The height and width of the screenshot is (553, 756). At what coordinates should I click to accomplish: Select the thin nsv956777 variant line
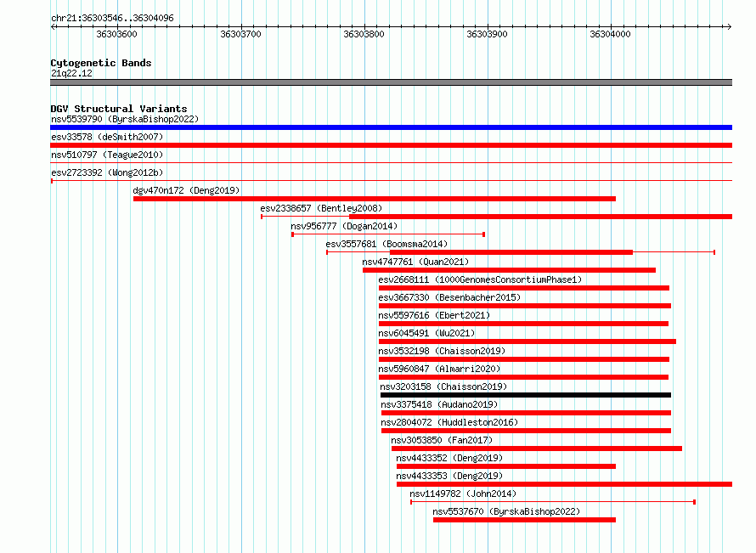tap(388, 234)
